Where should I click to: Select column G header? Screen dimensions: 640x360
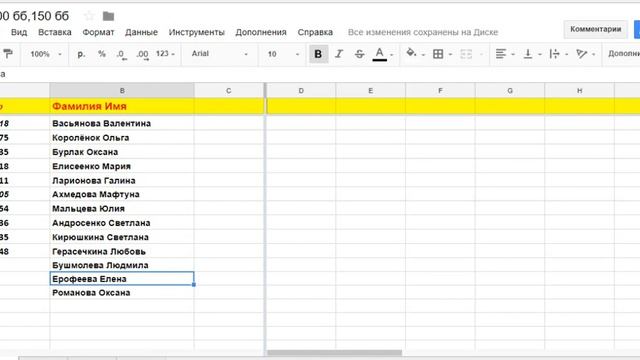(510, 91)
